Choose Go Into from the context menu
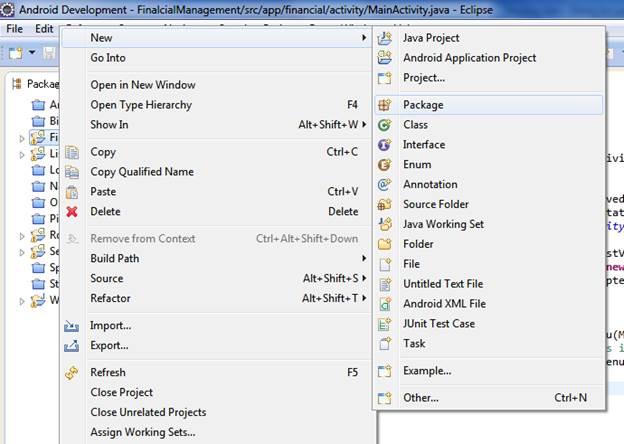Screen dimensions: 624x444 215,58
